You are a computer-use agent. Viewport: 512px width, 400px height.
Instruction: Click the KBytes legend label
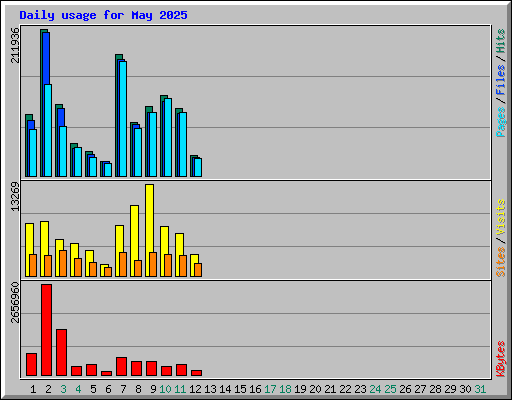[501, 359]
